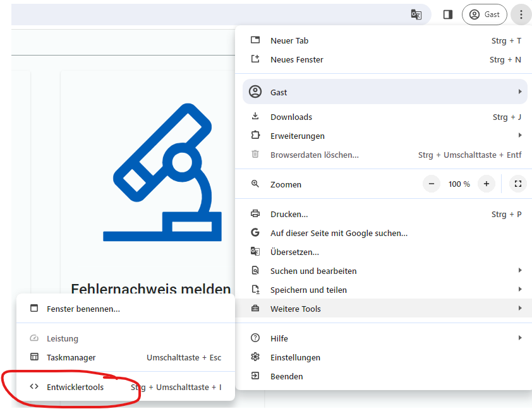Click the three-dot Chrome menu icon
532x409 pixels.
click(521, 15)
